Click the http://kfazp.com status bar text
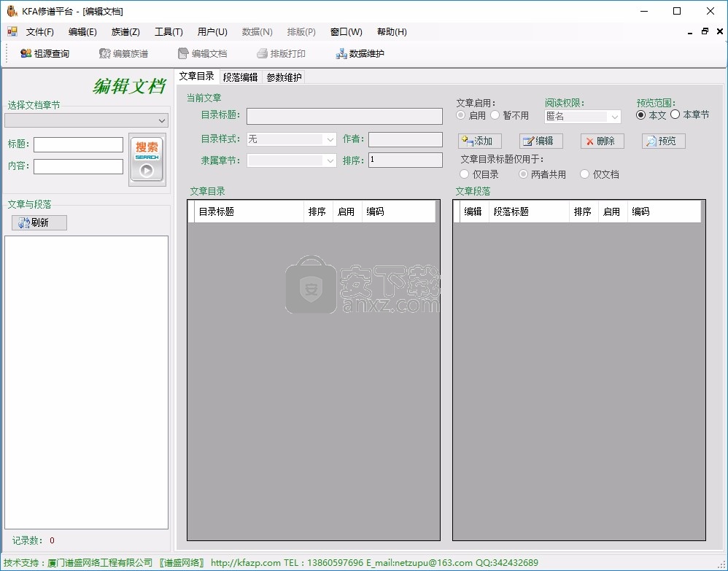This screenshot has width=728, height=571. (x=246, y=563)
